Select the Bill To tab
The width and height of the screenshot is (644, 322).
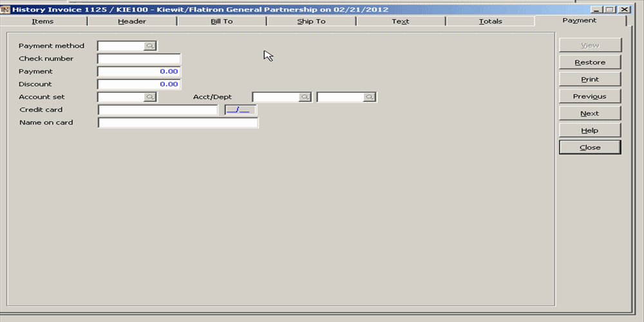[x=222, y=21]
